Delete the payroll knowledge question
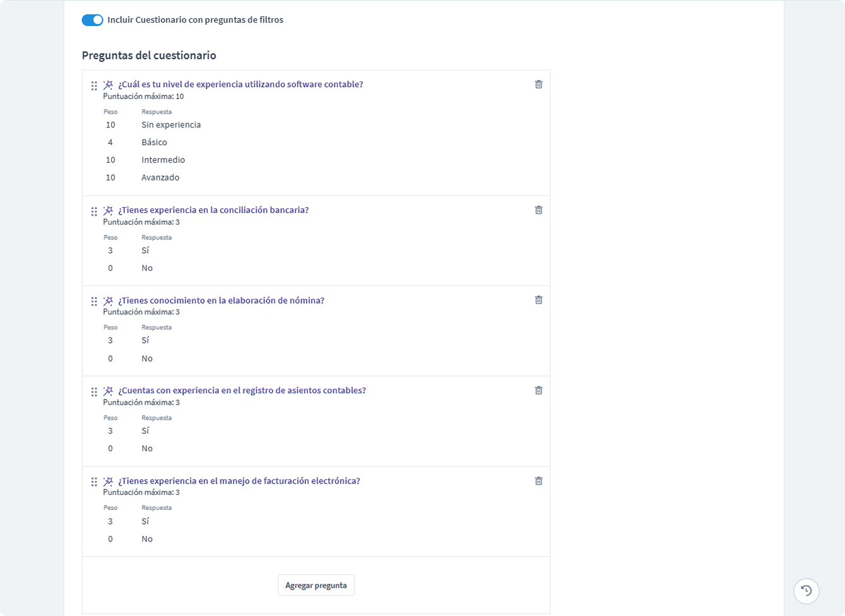 (538, 300)
